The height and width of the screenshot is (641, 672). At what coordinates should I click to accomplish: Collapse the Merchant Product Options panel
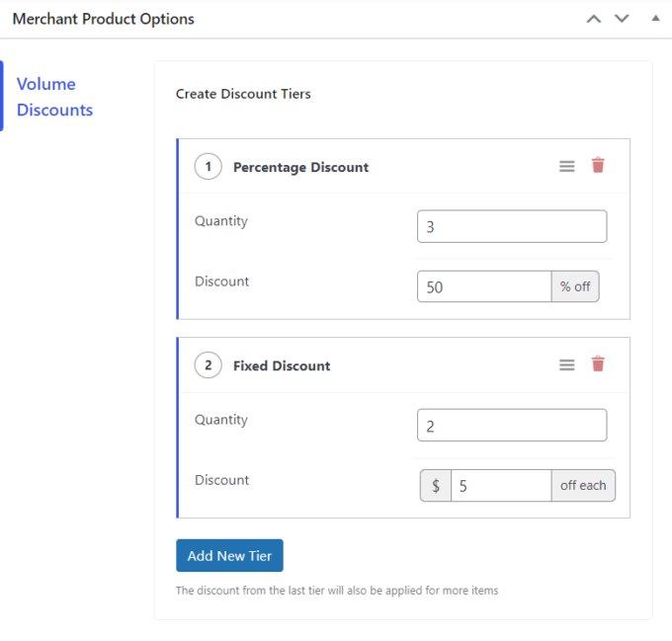point(655,18)
